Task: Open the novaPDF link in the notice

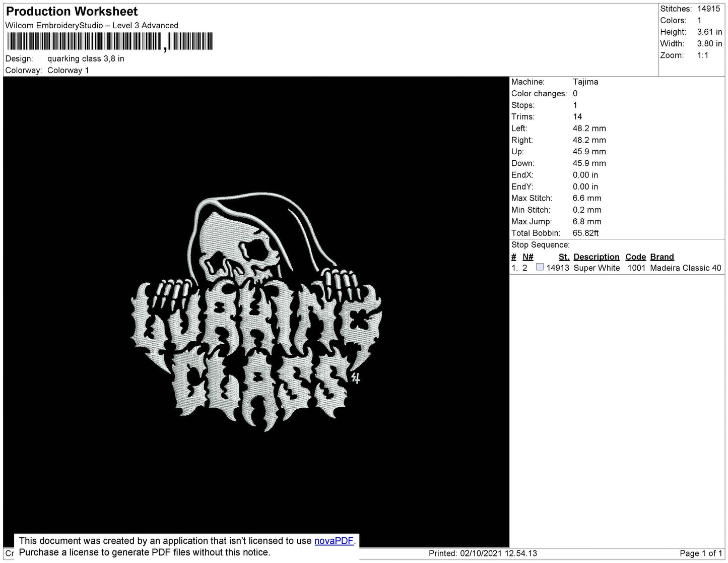Action: coord(334,541)
